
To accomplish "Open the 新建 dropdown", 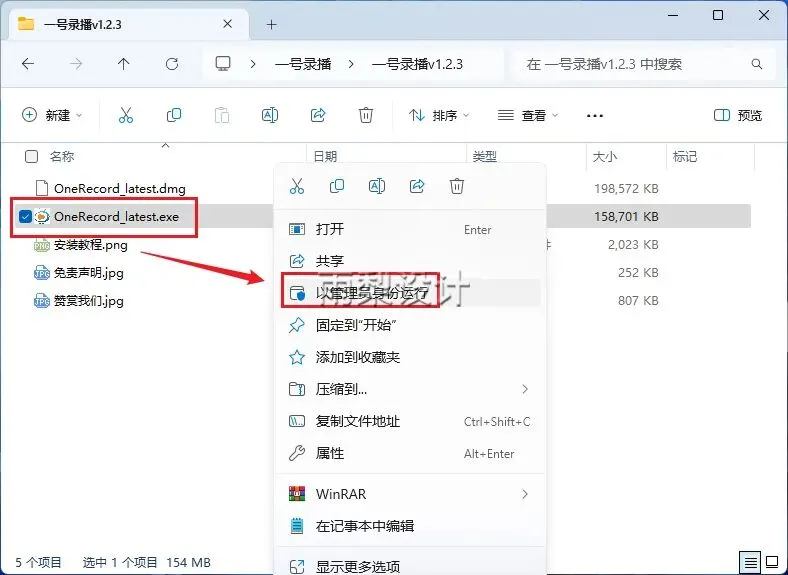I will pos(52,116).
